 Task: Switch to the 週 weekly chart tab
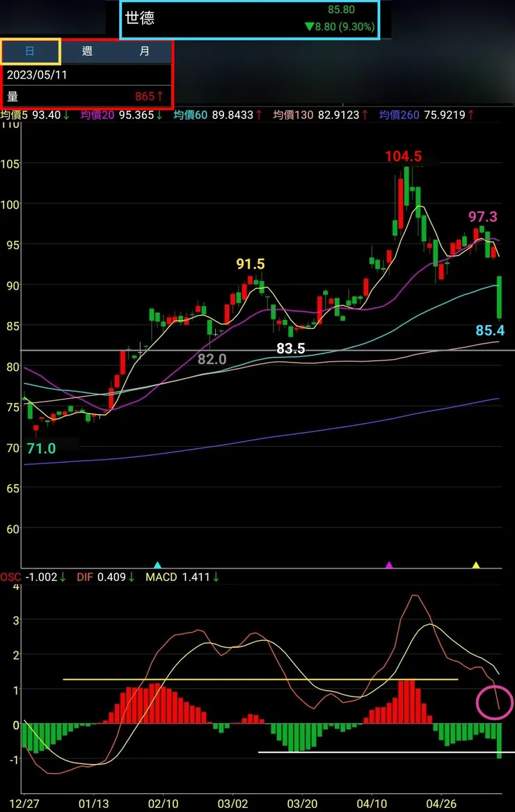[x=87, y=51]
